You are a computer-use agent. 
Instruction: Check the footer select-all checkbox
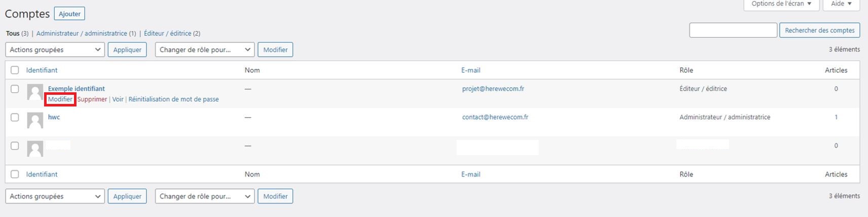(15, 174)
